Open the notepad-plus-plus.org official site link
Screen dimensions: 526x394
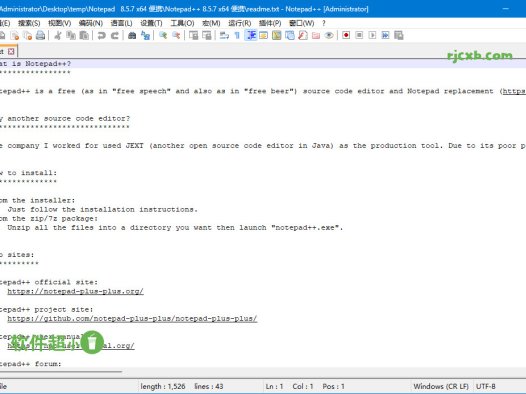75,291
